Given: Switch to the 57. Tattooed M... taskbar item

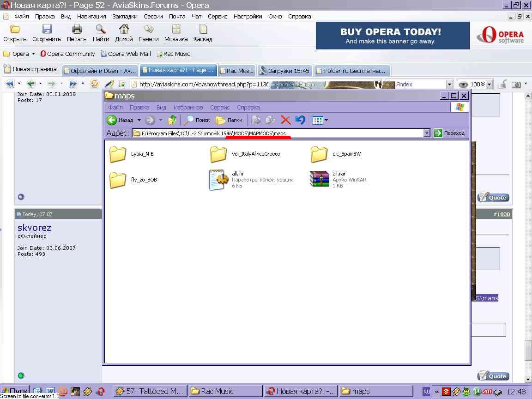Looking at the screenshot, I should click(150, 391).
